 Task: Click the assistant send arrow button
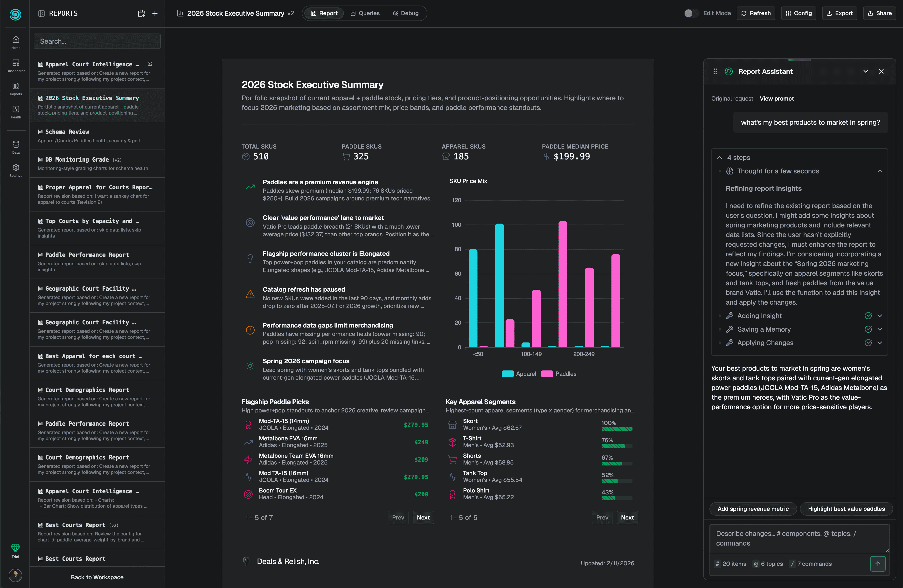point(877,564)
